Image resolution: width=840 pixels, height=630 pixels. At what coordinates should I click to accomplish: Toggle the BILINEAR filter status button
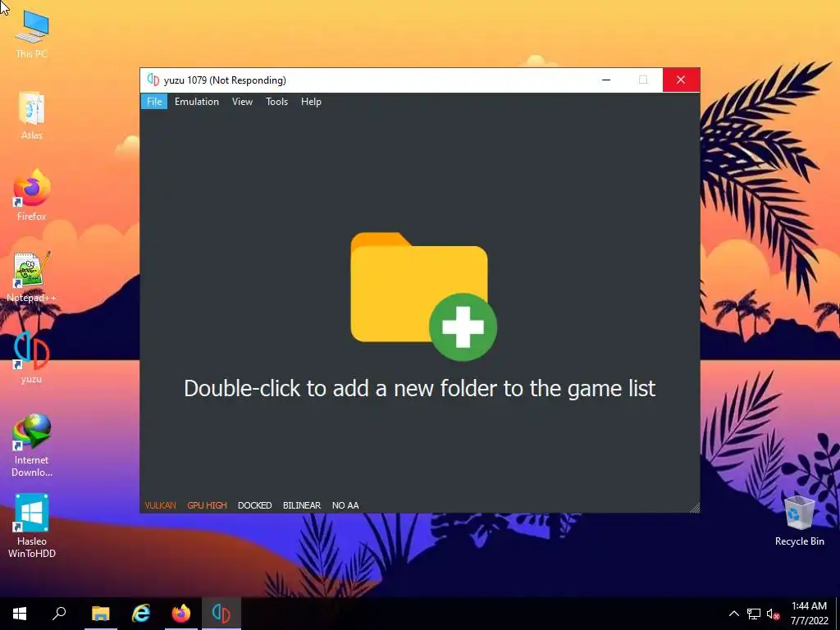pyautogui.click(x=302, y=505)
